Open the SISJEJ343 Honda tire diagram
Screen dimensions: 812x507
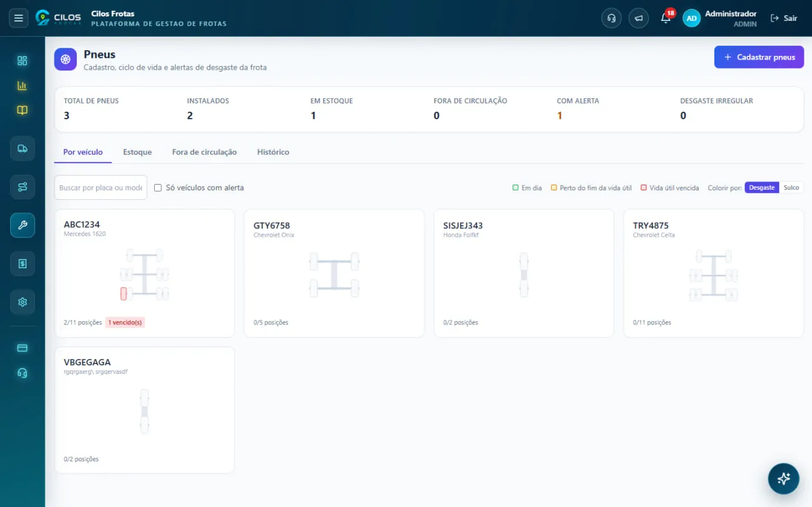[x=523, y=273]
